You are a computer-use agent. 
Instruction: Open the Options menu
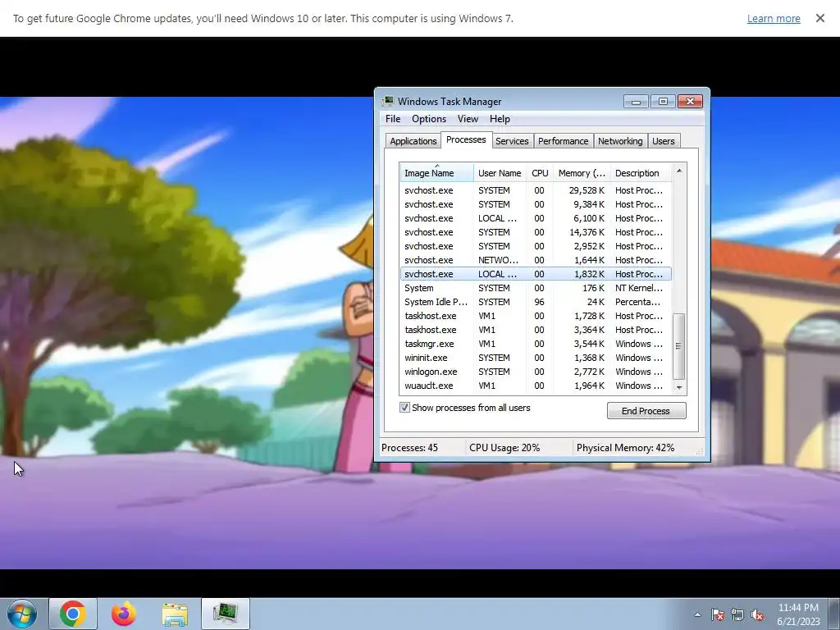click(428, 119)
